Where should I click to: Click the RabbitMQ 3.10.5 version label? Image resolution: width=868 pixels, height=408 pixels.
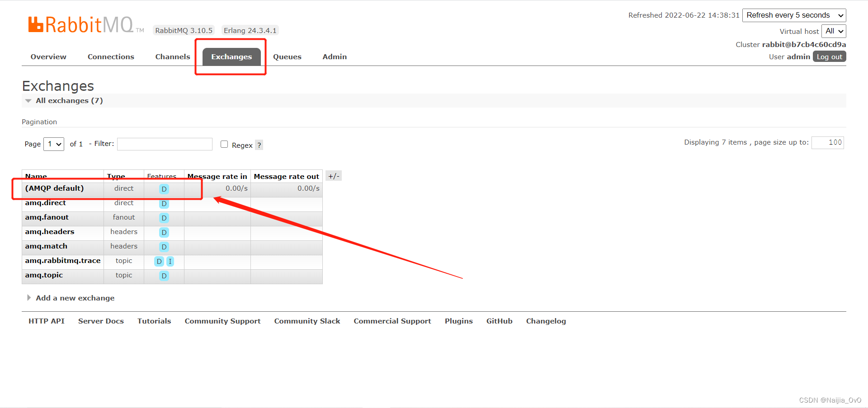(x=184, y=31)
